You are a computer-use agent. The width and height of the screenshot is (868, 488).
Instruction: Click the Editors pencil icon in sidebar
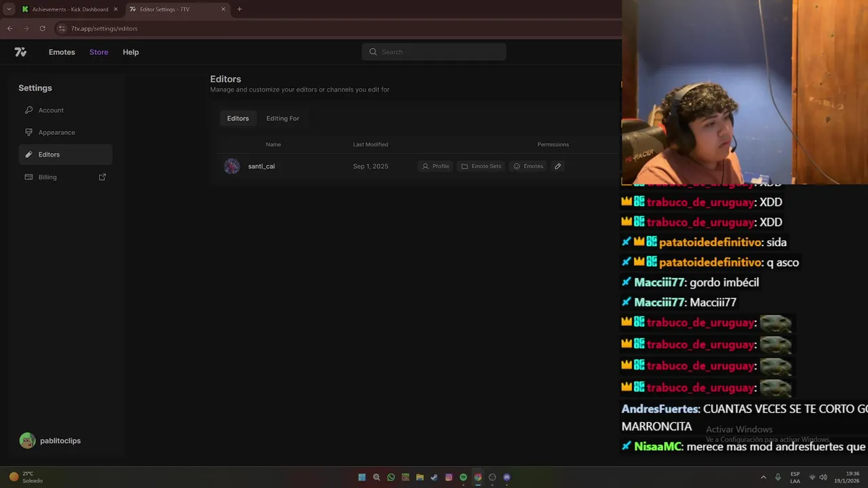point(28,155)
